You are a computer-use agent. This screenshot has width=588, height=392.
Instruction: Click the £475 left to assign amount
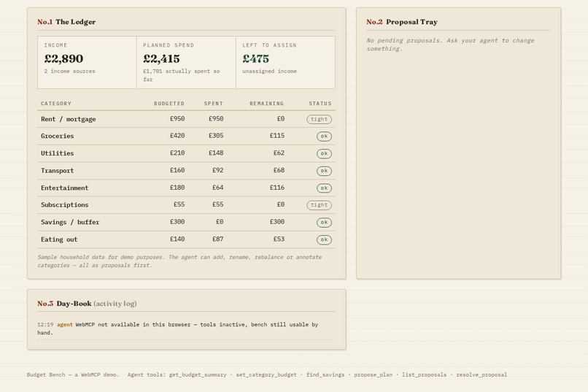tap(256, 58)
